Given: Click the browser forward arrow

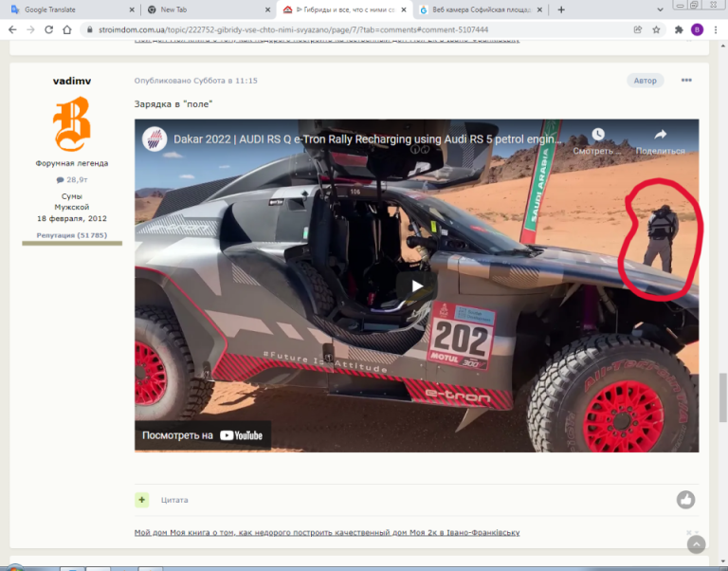Looking at the screenshot, I should [30, 29].
